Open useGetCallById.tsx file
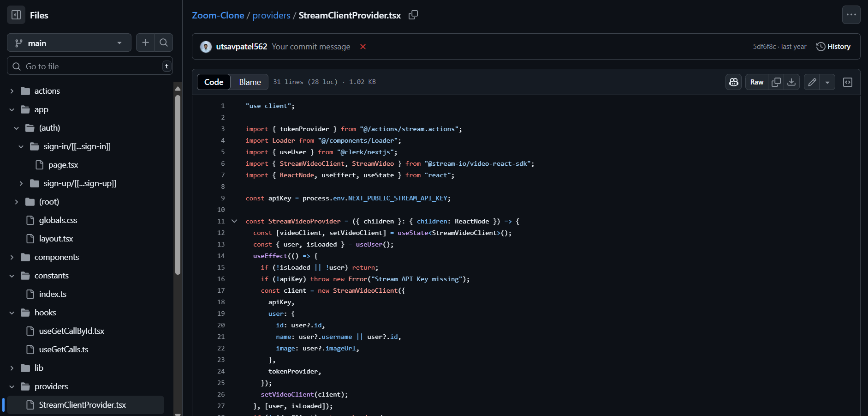 coord(71,331)
